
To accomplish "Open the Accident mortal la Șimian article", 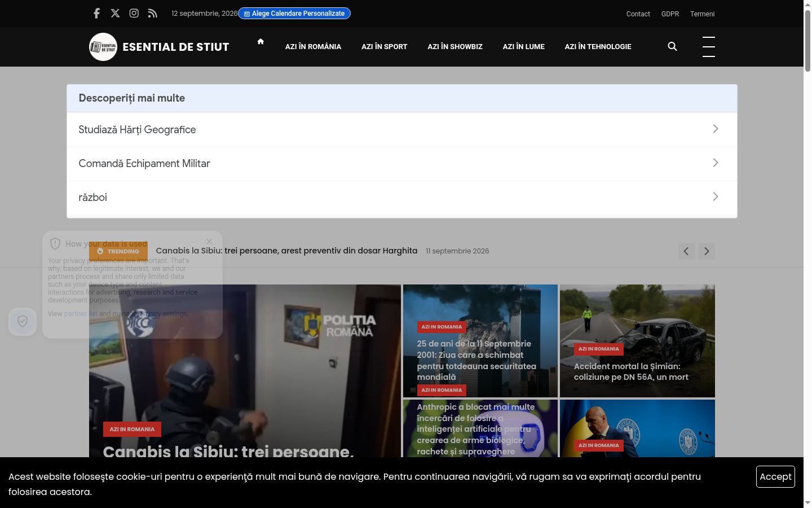I will (x=631, y=371).
